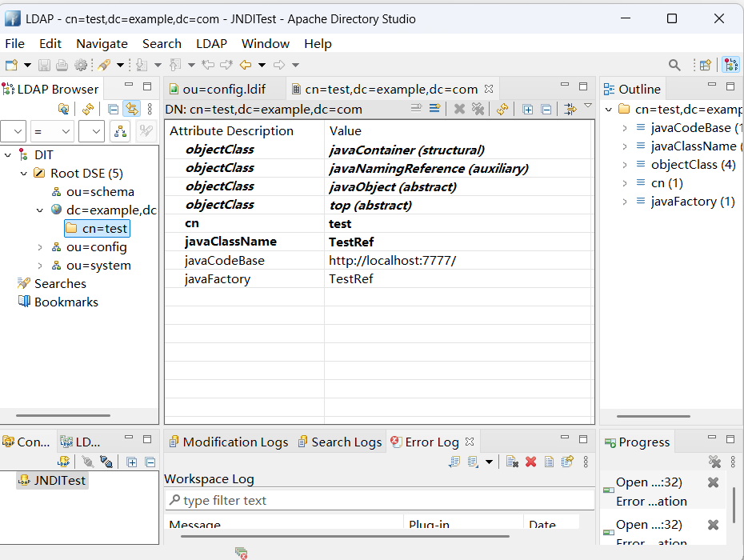Switch to the LDAP perspective icon

730,65
